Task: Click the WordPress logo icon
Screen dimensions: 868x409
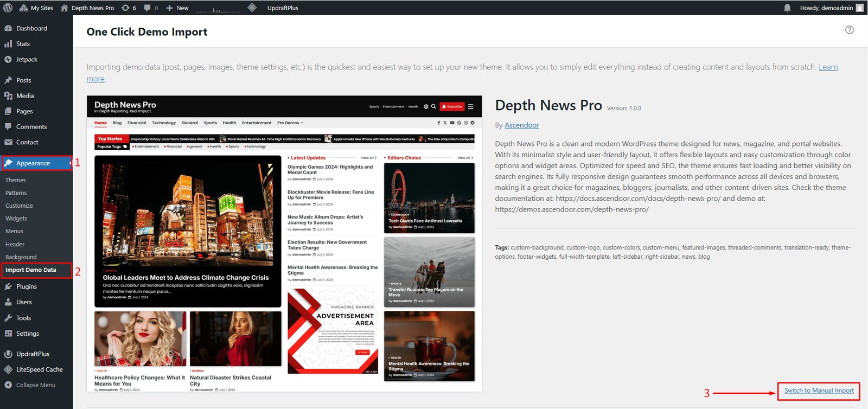Action: [x=8, y=8]
